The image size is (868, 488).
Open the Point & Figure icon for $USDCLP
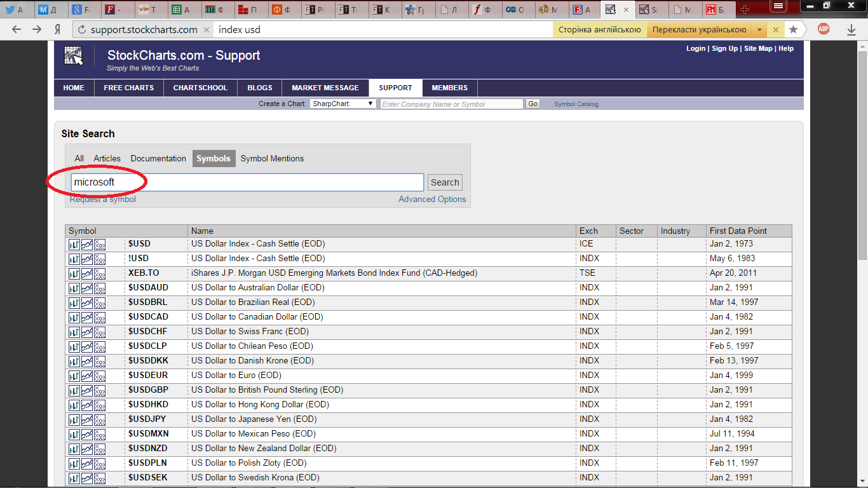point(100,346)
